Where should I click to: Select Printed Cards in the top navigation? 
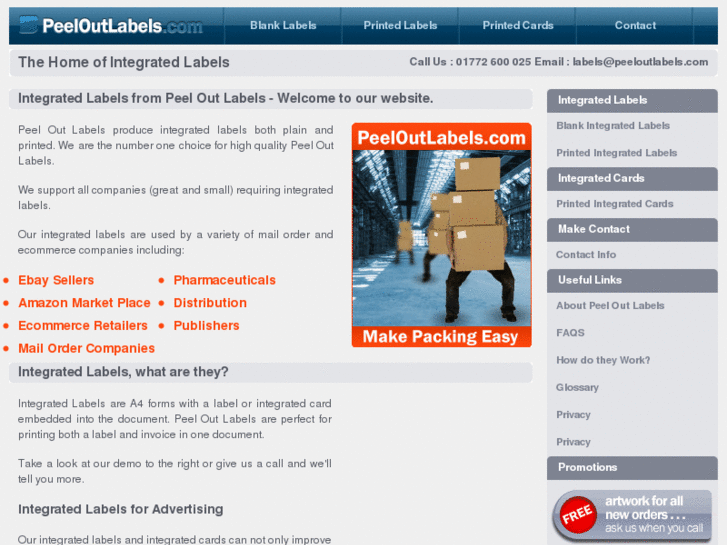pyautogui.click(x=518, y=26)
